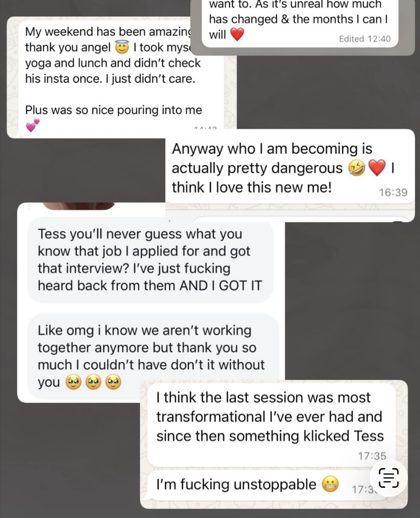Click the first pleading face emoji
This screenshot has width=420, height=518.
coord(73,382)
